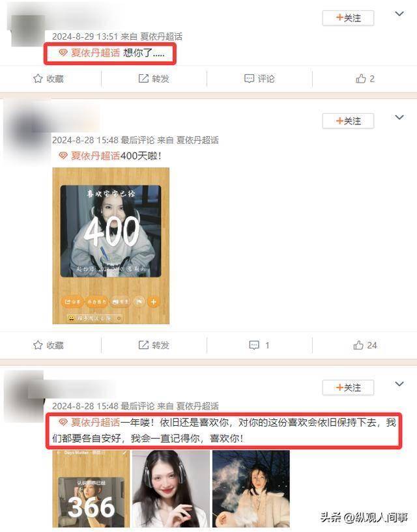Open the comment on the '400天啦' post
Viewport: 417px width, 532px height.
point(259,345)
